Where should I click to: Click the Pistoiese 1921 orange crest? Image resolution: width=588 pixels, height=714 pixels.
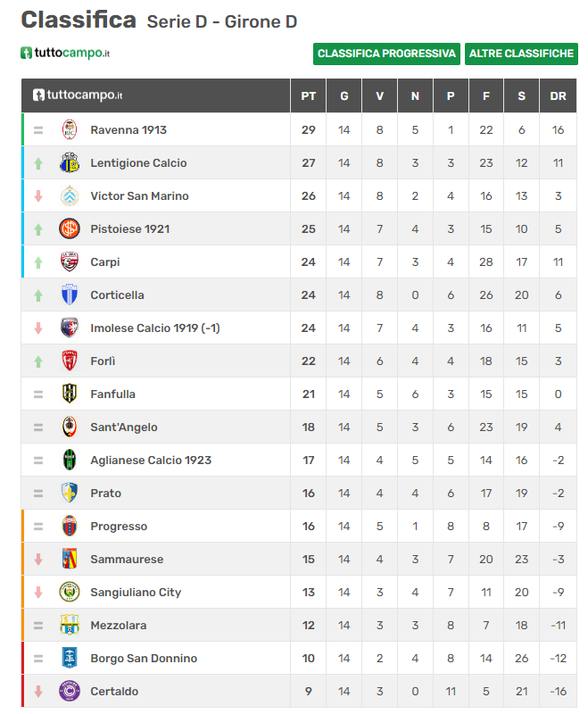click(x=70, y=228)
